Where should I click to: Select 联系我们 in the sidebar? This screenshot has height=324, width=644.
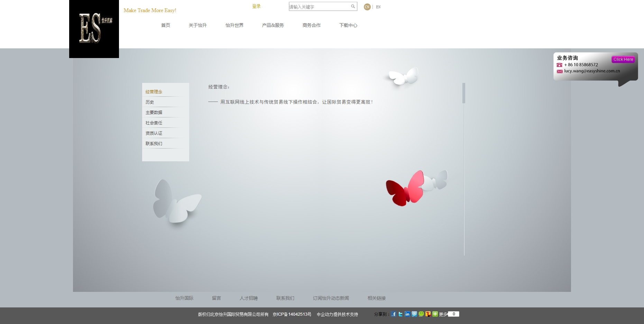coord(154,144)
